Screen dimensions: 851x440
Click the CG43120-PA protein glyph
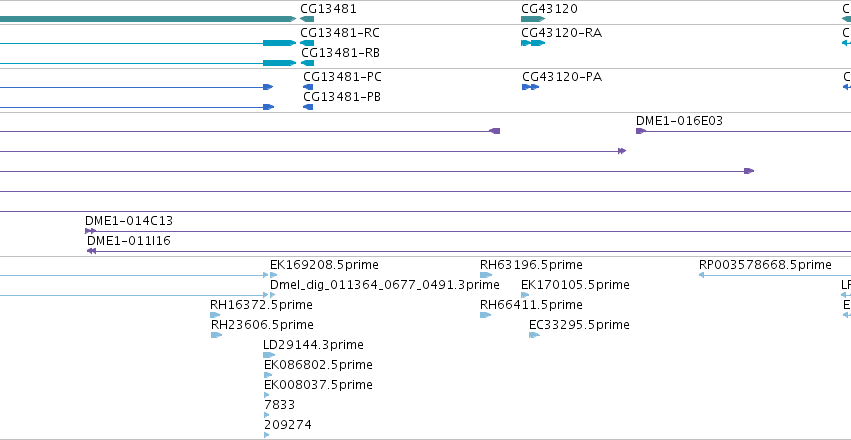531,87
